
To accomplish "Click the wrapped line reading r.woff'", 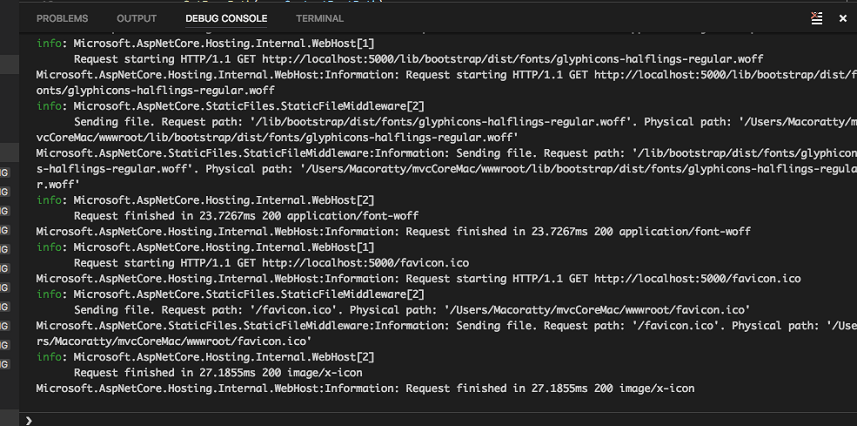I will [58, 184].
